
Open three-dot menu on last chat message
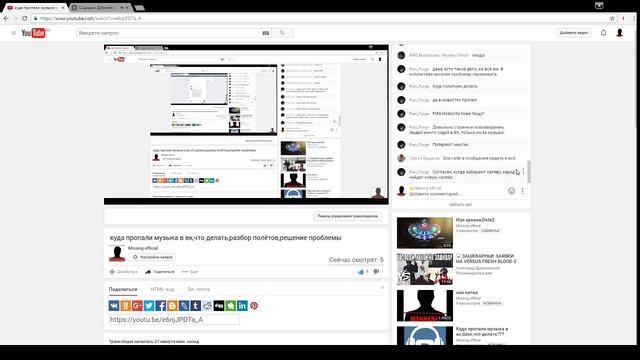[523, 172]
